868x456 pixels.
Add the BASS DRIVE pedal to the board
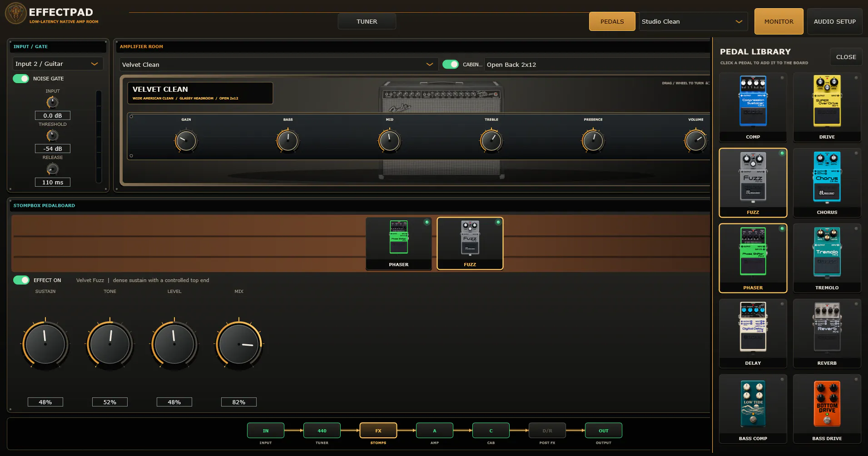point(827,409)
